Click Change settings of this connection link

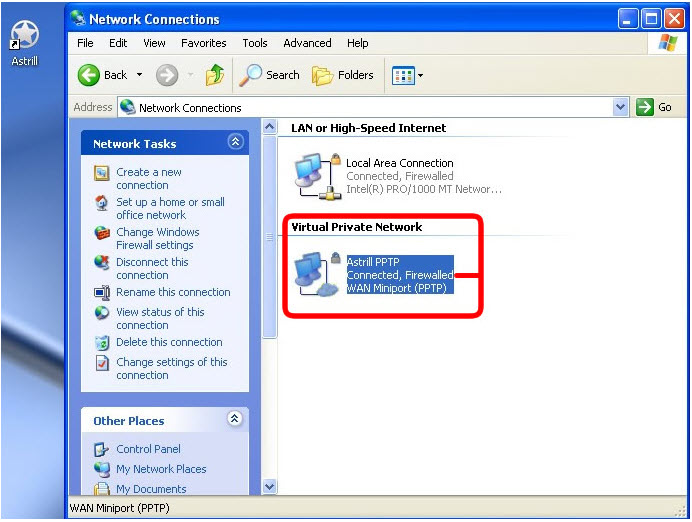click(172, 368)
